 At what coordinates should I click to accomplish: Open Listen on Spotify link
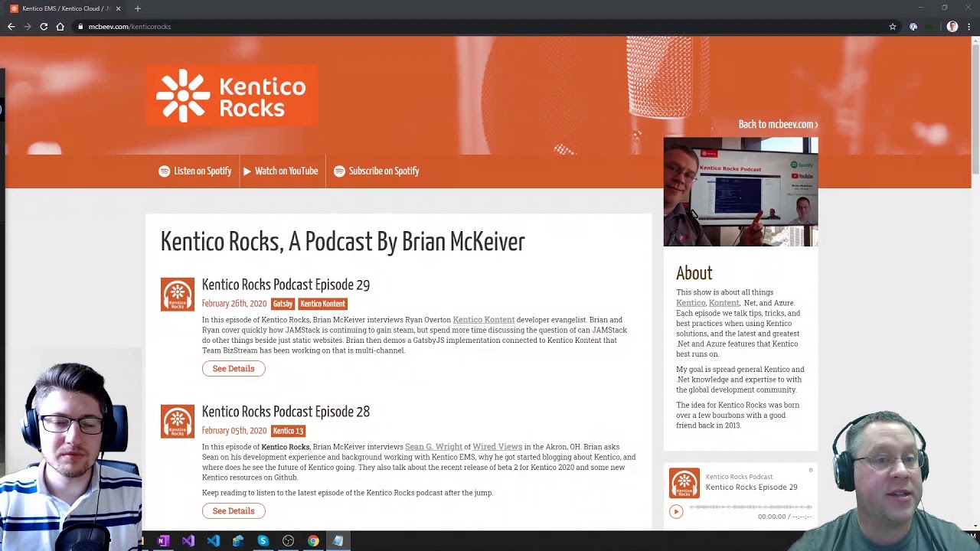click(x=195, y=171)
